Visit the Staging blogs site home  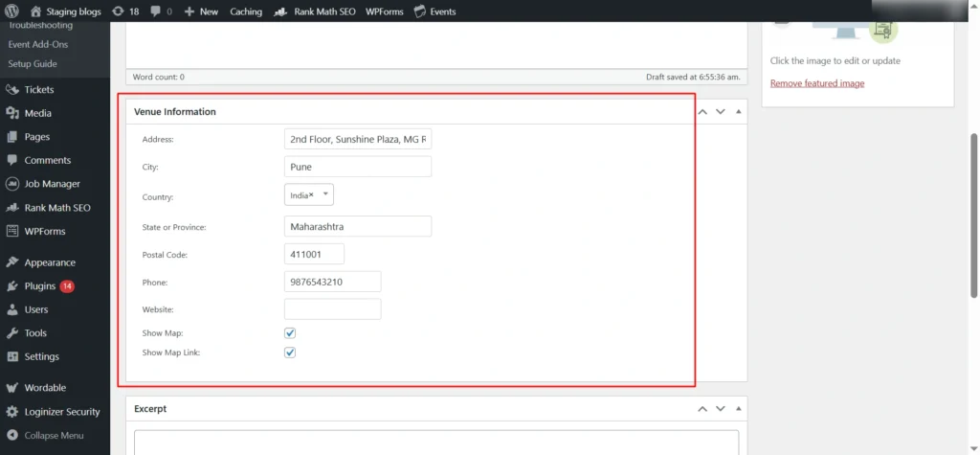click(x=65, y=11)
